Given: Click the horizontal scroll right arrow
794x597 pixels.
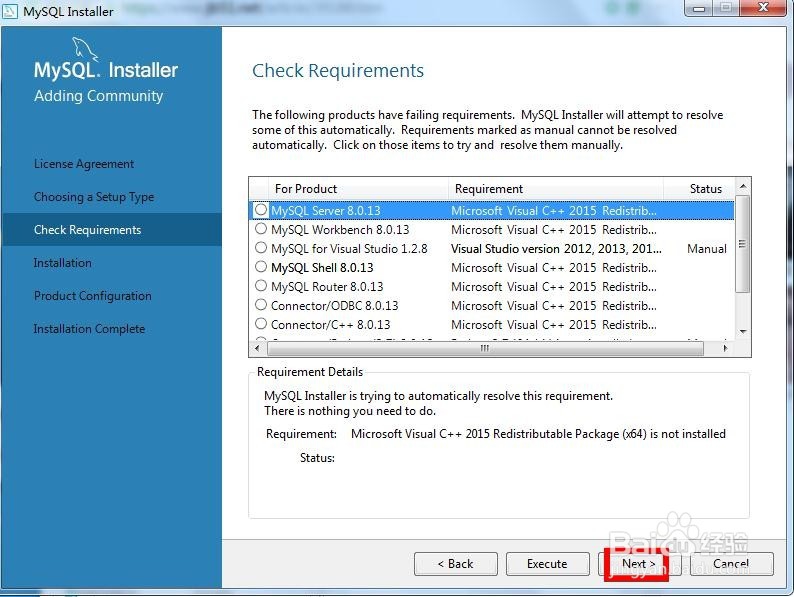Looking at the screenshot, I should (725, 348).
